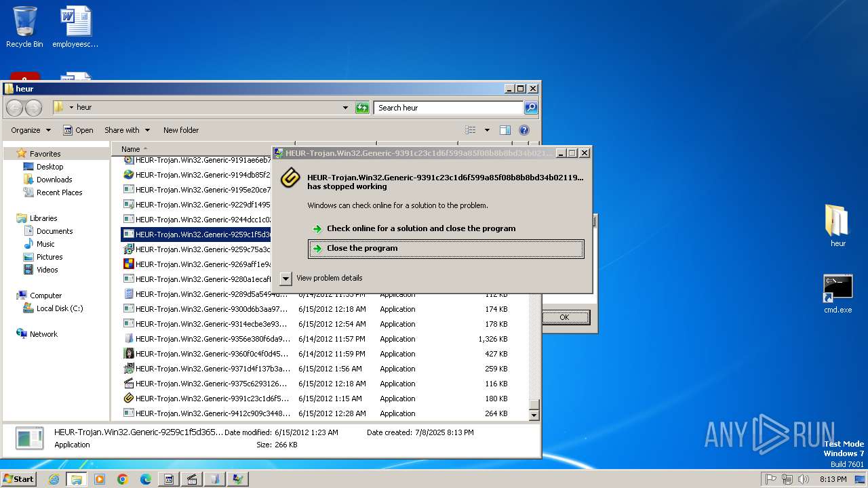Click Open in the Explorer toolbar
The height and width of the screenshot is (488, 868).
tap(78, 130)
